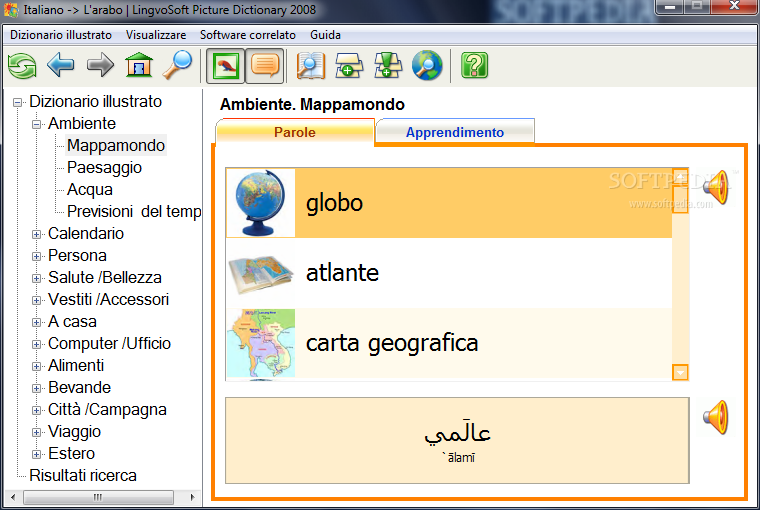
Task: Open Risultati ricerca in the tree
Action: (x=83, y=476)
